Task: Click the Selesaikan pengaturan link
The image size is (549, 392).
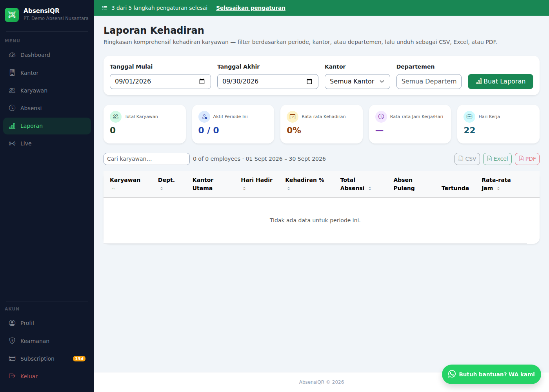Action: (x=251, y=8)
